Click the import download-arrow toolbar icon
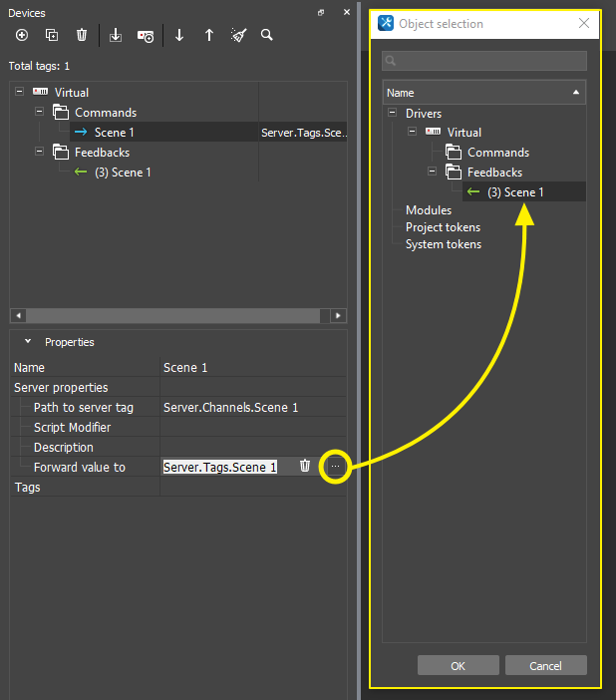616x700 pixels. tap(116, 35)
